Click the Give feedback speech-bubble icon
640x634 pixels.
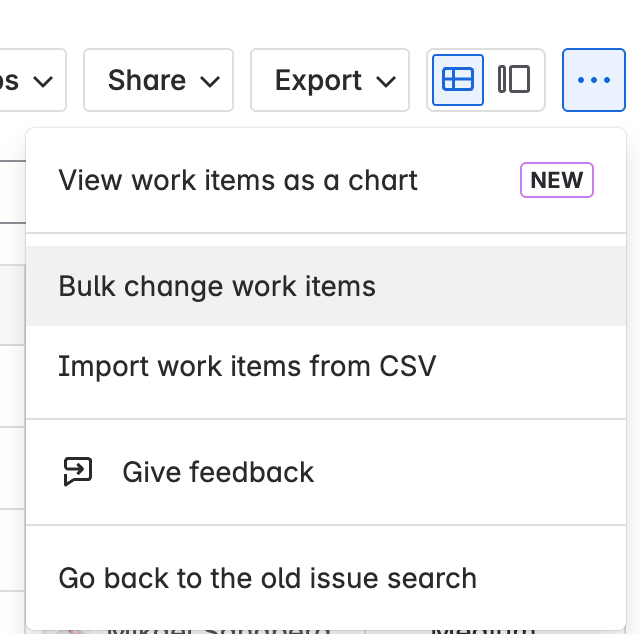click(x=78, y=472)
